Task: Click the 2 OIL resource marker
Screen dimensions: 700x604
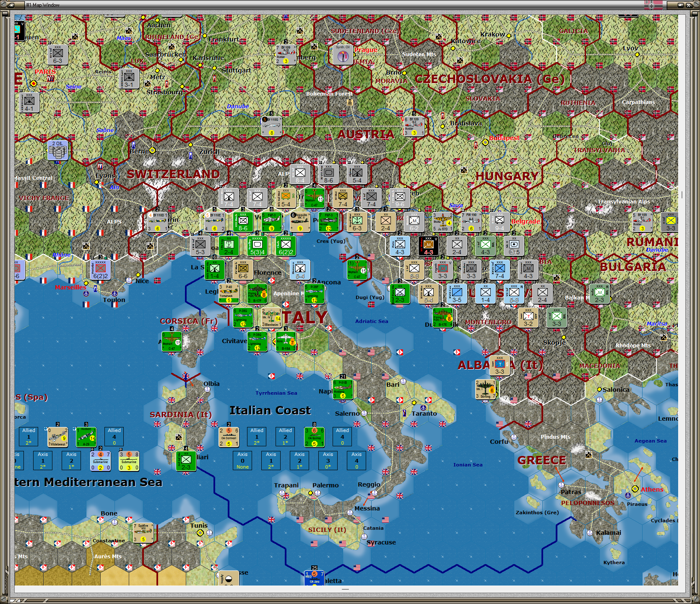Action: pos(57,150)
